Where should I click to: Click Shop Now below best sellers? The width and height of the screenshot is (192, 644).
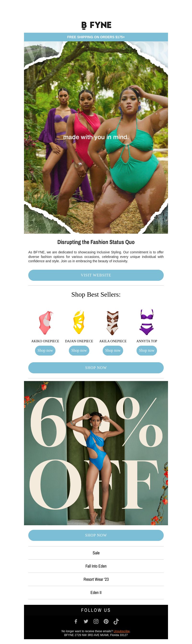click(96, 368)
